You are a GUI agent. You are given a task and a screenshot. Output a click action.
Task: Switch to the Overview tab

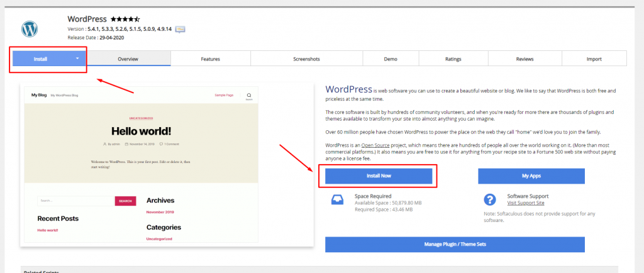pos(128,58)
